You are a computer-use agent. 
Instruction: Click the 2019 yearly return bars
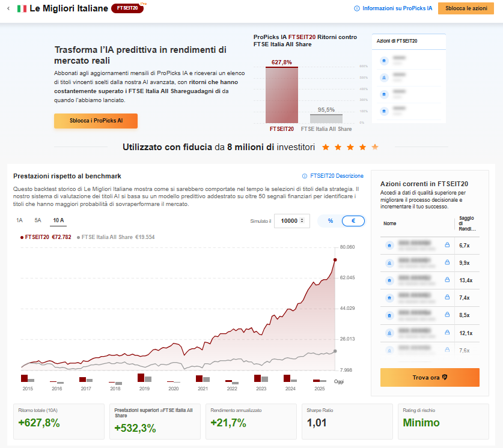144,378
